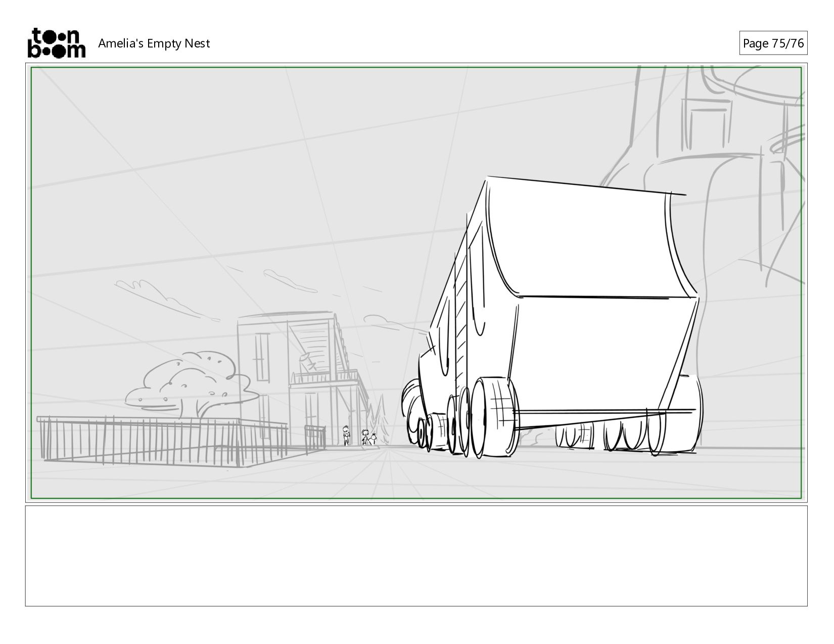Screen dimensions: 834x644
Task: Click the storyboard panel with the truck
Action: click(x=416, y=283)
